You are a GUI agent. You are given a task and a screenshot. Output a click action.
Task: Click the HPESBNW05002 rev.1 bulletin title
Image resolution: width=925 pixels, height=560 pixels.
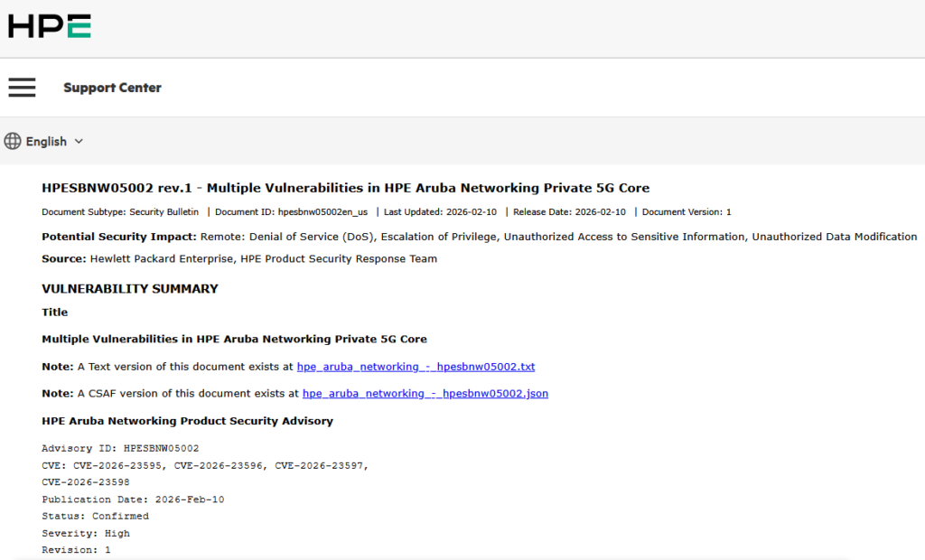[x=345, y=188]
